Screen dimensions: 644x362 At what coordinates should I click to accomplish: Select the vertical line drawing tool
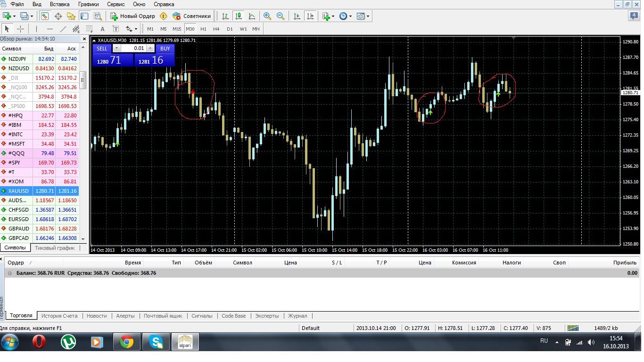pyautogui.click(x=36, y=29)
